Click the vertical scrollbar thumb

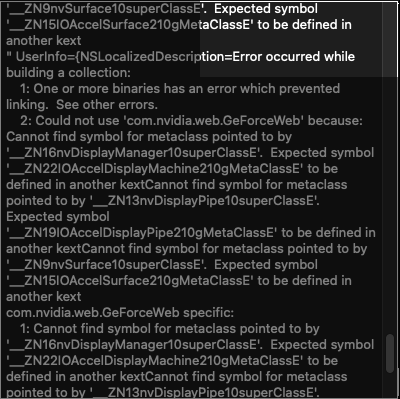(x=390, y=353)
